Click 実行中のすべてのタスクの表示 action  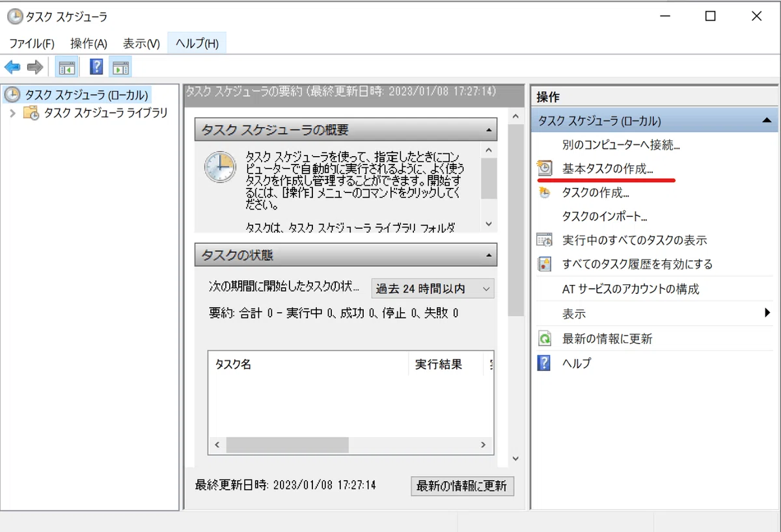coord(635,240)
